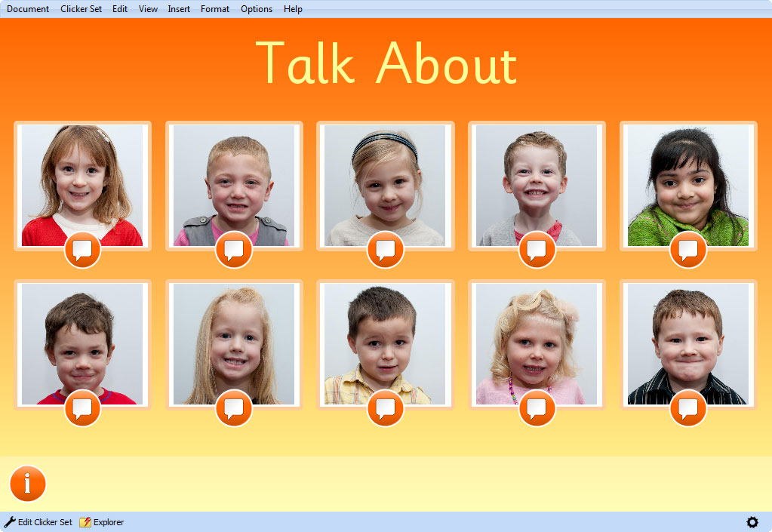This screenshot has width=772, height=532.
Task: Click the orange information icon
Action: [27, 483]
